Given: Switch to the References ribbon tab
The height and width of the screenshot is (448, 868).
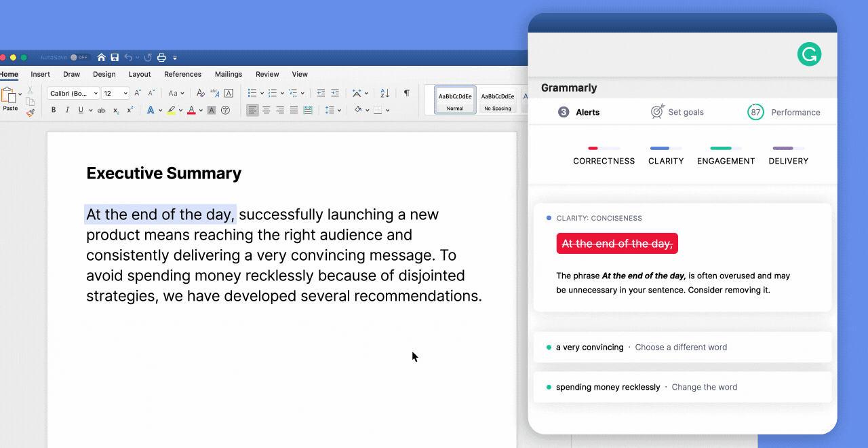Looking at the screenshot, I should click(182, 74).
